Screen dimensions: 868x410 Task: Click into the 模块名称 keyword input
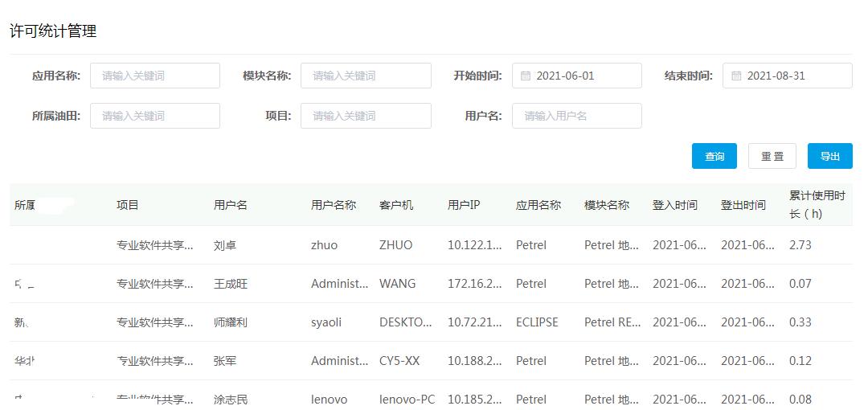(x=366, y=76)
